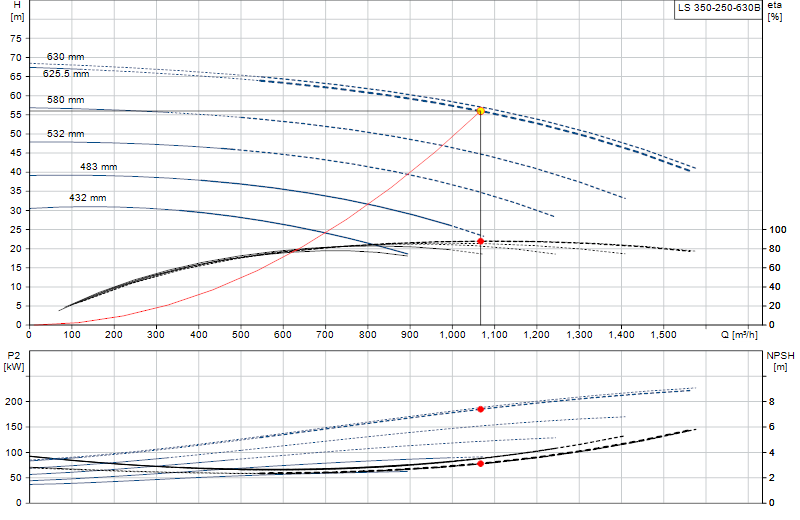
Task: Click the Q [m³/h] flow axis label
Action: click(739, 335)
